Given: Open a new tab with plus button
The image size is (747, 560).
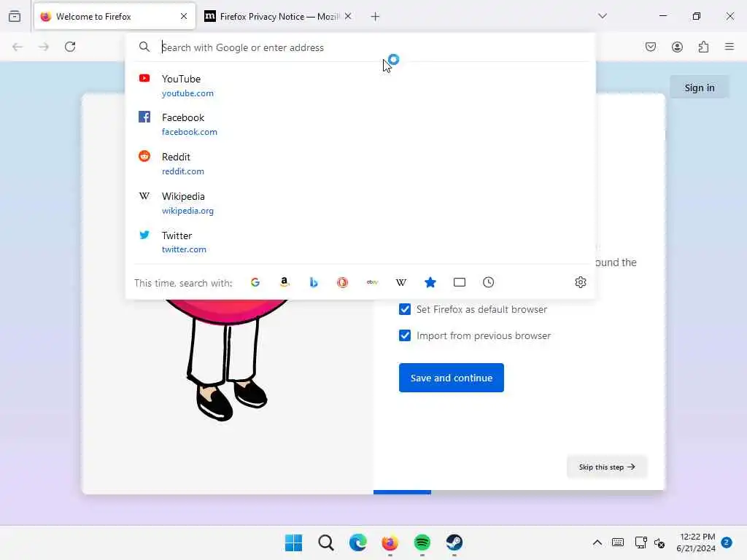Looking at the screenshot, I should (376, 17).
